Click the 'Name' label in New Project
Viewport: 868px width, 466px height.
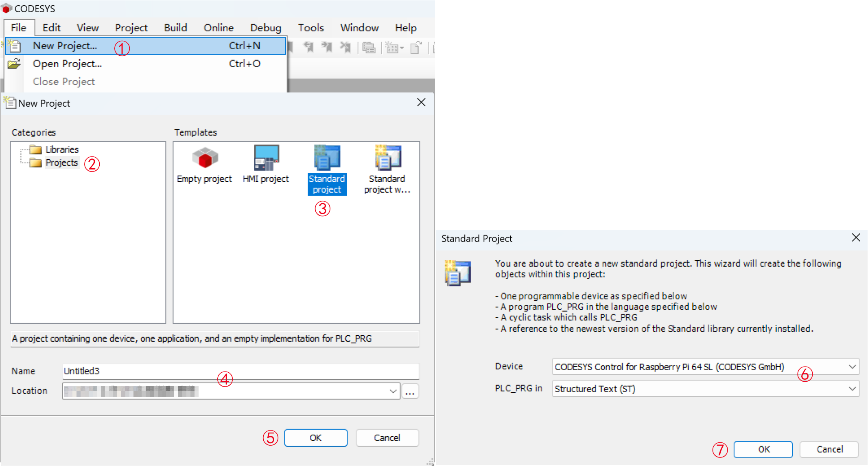click(23, 371)
